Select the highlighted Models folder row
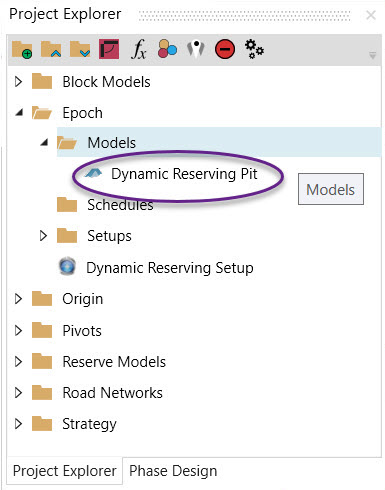This screenshot has height=490, width=385. pos(219,142)
